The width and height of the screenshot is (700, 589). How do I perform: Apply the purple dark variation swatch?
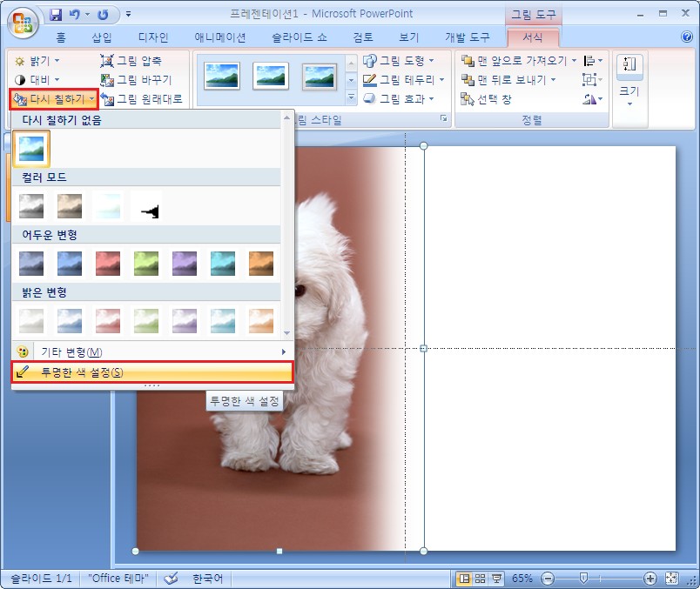[185, 264]
